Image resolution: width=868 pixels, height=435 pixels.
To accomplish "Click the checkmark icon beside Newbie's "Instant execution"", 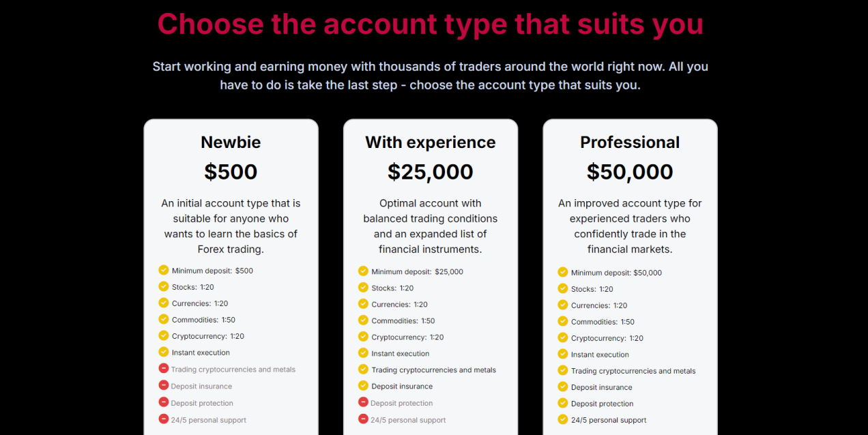I will click(x=163, y=352).
